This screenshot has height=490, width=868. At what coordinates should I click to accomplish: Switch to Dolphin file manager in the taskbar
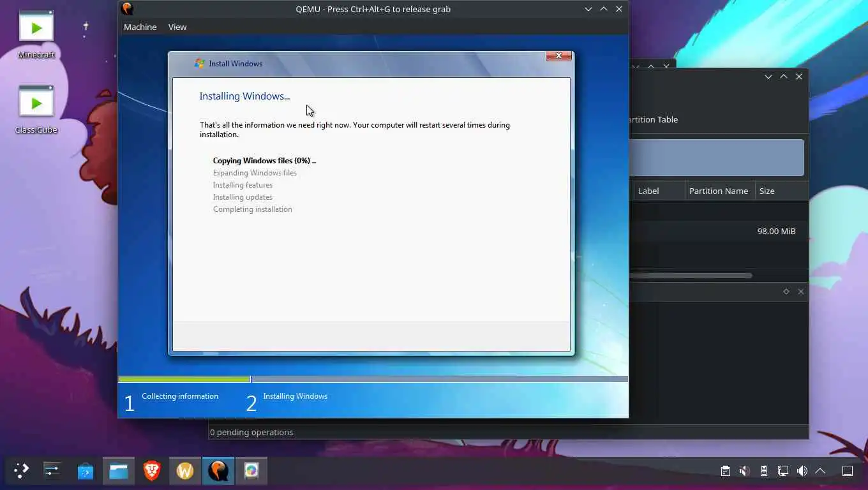pos(119,471)
